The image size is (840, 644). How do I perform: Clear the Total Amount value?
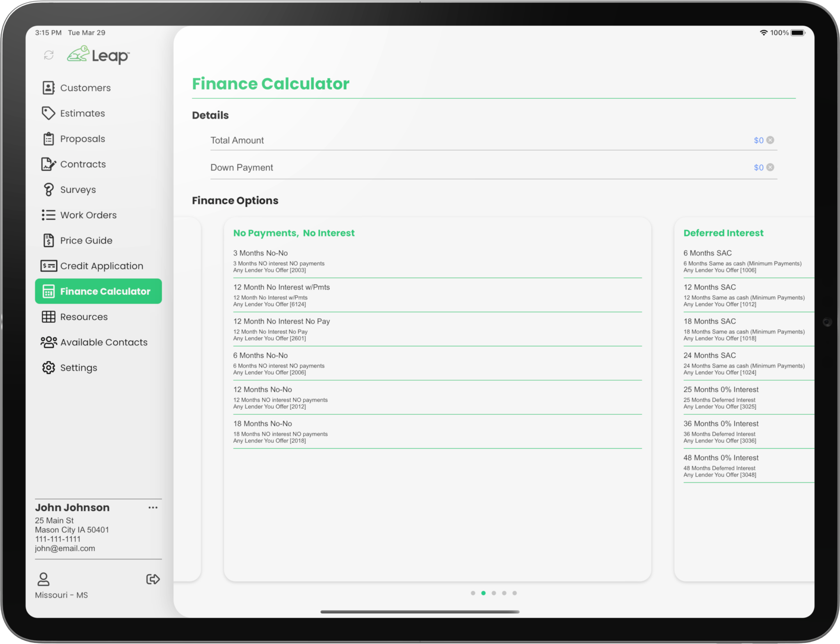(770, 140)
